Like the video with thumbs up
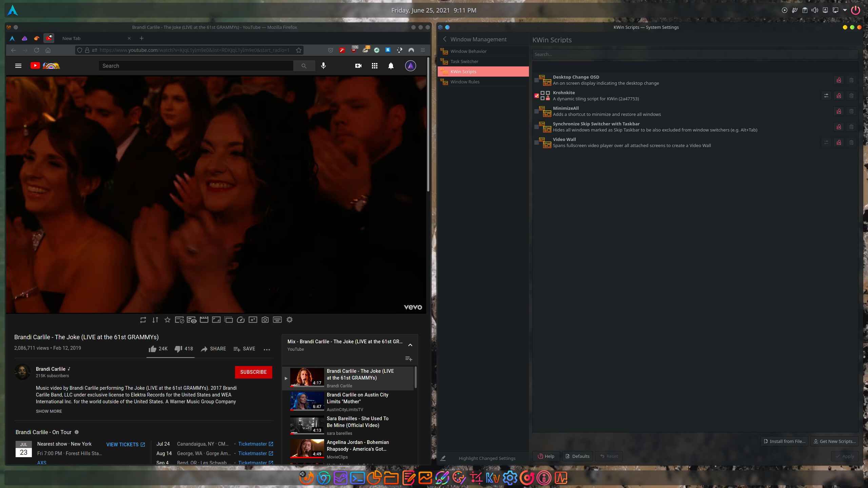 158,349
